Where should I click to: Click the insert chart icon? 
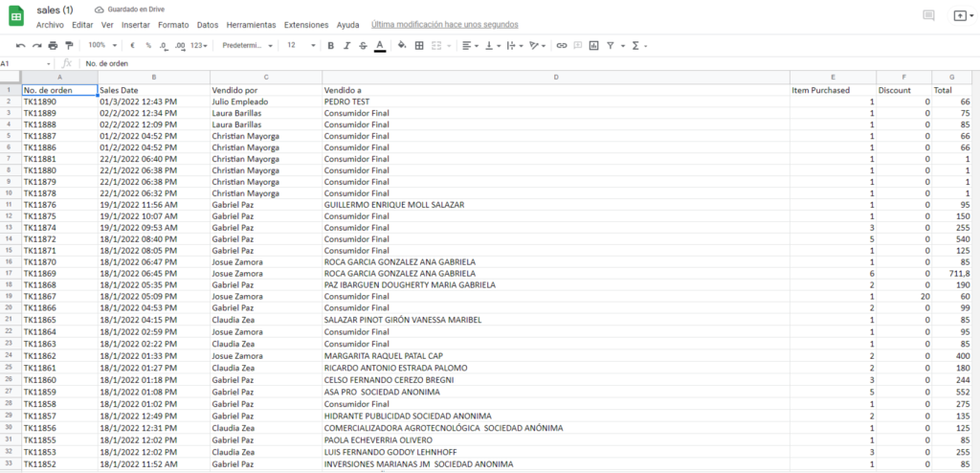(594, 45)
